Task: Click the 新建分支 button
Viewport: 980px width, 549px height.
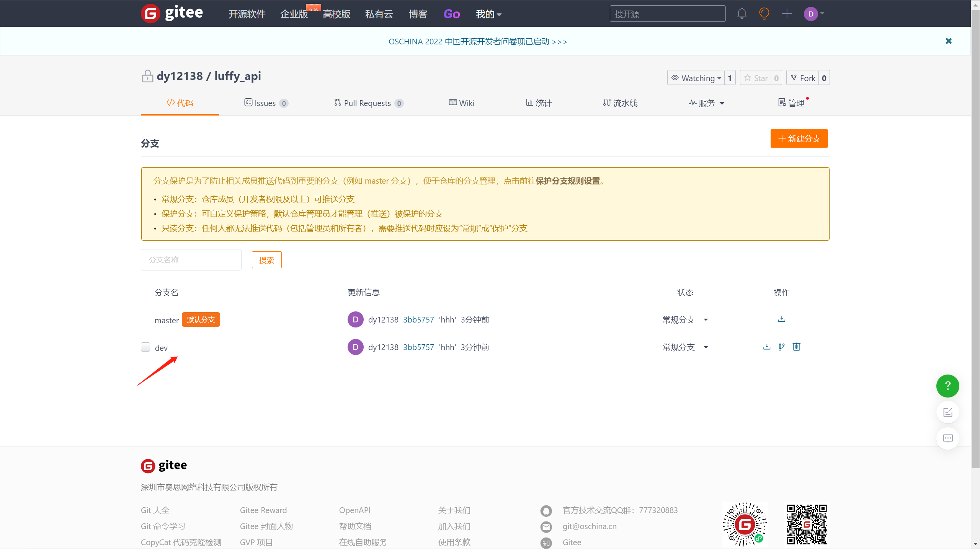Action: click(799, 138)
